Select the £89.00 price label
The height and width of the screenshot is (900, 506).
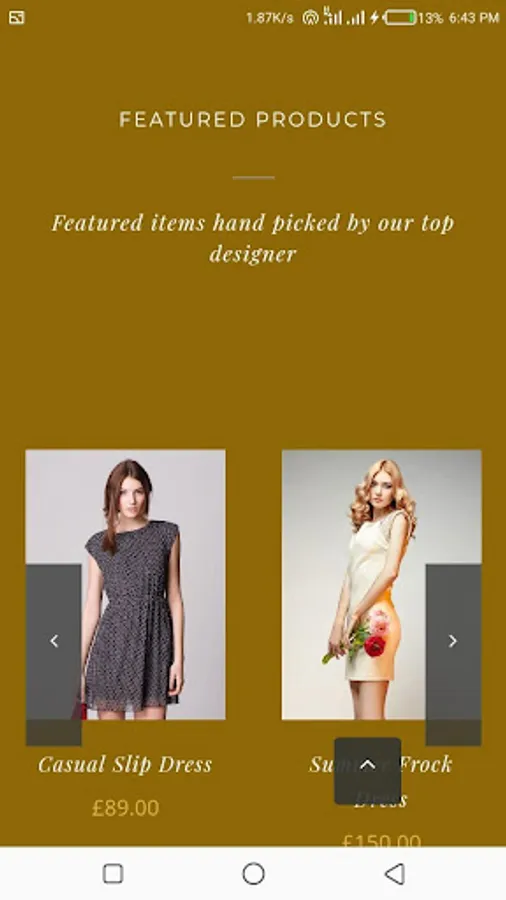pyautogui.click(x=126, y=808)
